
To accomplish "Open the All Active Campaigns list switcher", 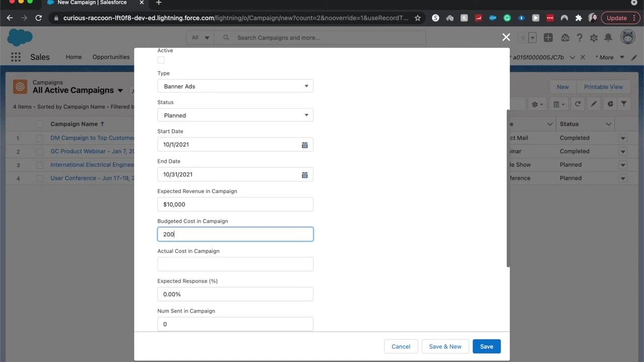I will coord(120,90).
